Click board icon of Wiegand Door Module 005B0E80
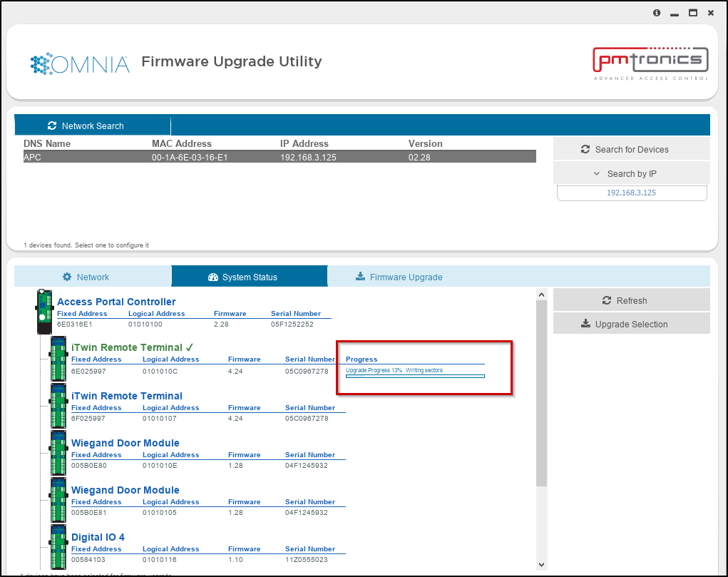This screenshot has height=577, width=728. [58, 453]
